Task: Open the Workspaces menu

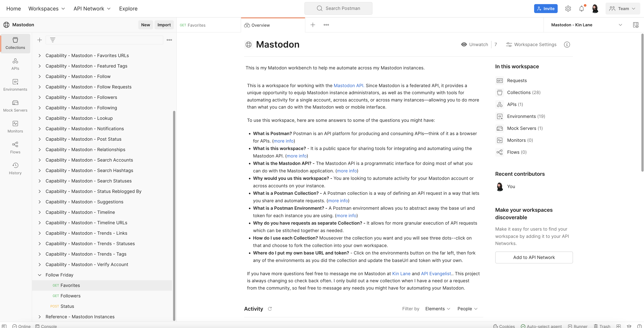Action: [47, 8]
